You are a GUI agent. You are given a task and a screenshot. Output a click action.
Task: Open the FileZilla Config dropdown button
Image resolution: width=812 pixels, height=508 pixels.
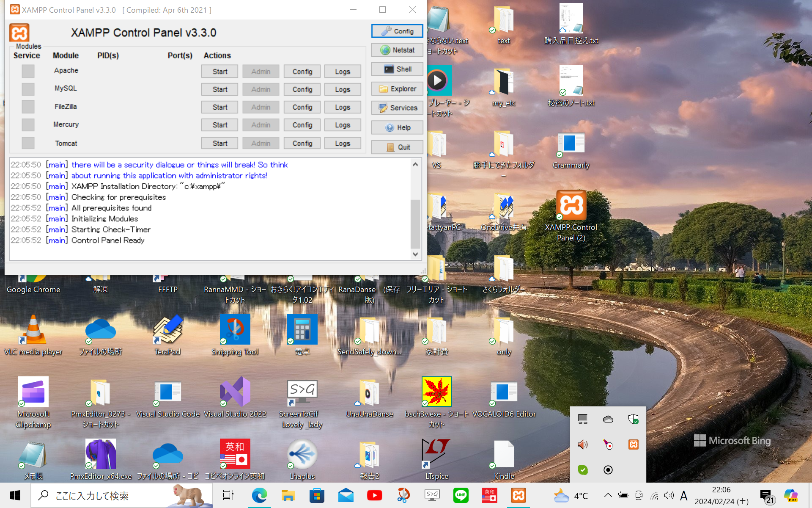click(302, 107)
